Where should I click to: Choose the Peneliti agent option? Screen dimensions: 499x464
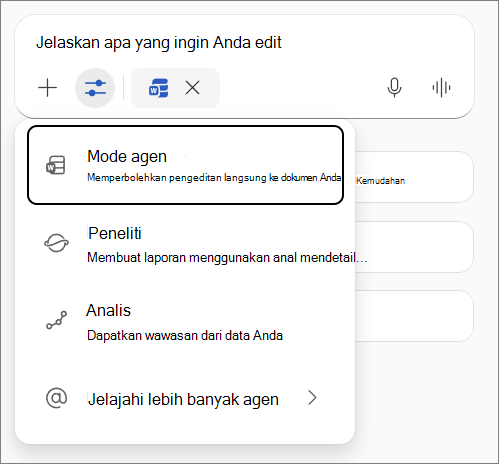click(185, 244)
